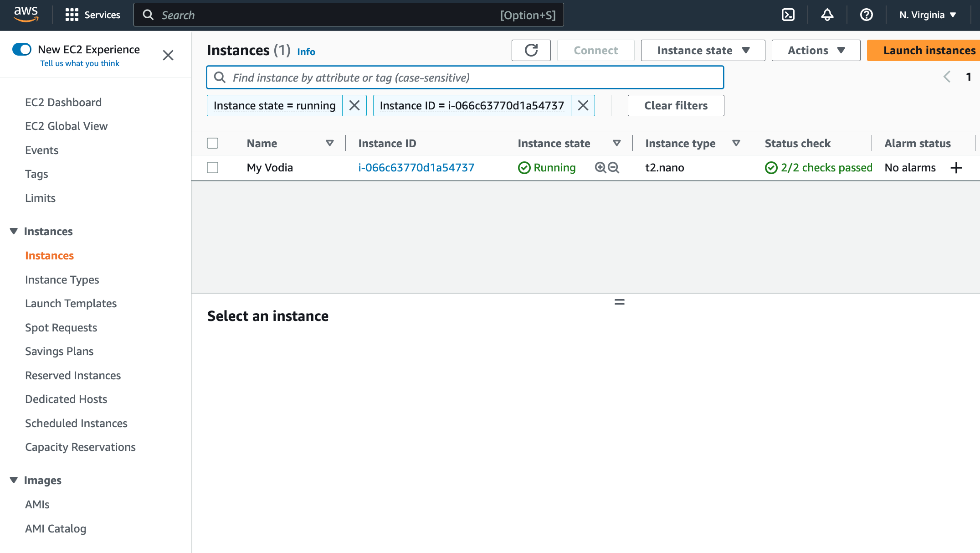This screenshot has height=553, width=980.
Task: Check the select-all instances checkbox
Action: (x=213, y=144)
